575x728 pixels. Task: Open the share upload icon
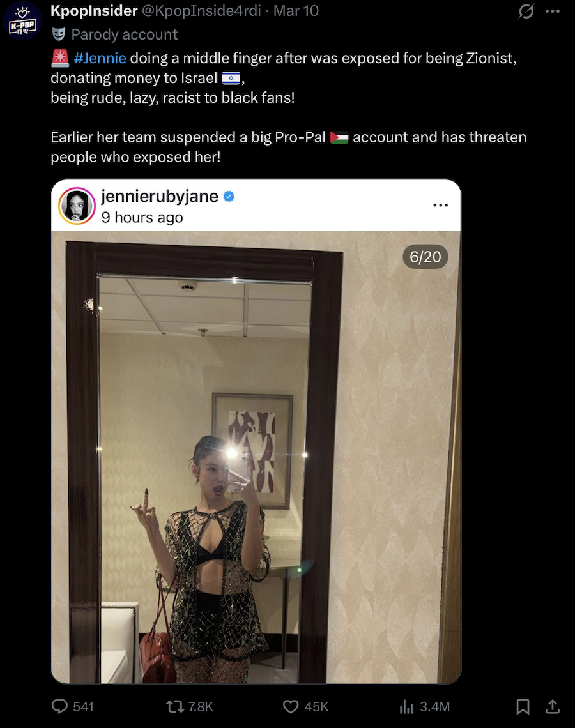point(552,706)
